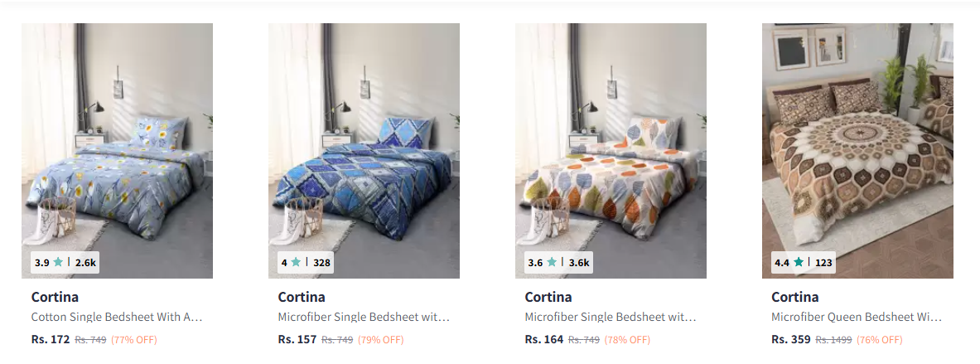
Task: Open Cotton Single Bedsheet With A… title
Action: point(117,318)
